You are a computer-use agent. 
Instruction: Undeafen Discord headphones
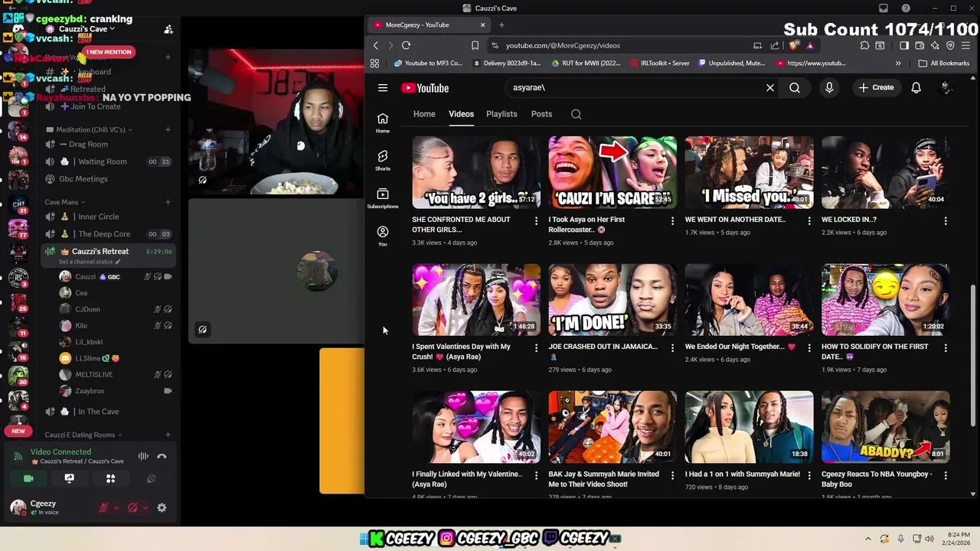tap(132, 507)
